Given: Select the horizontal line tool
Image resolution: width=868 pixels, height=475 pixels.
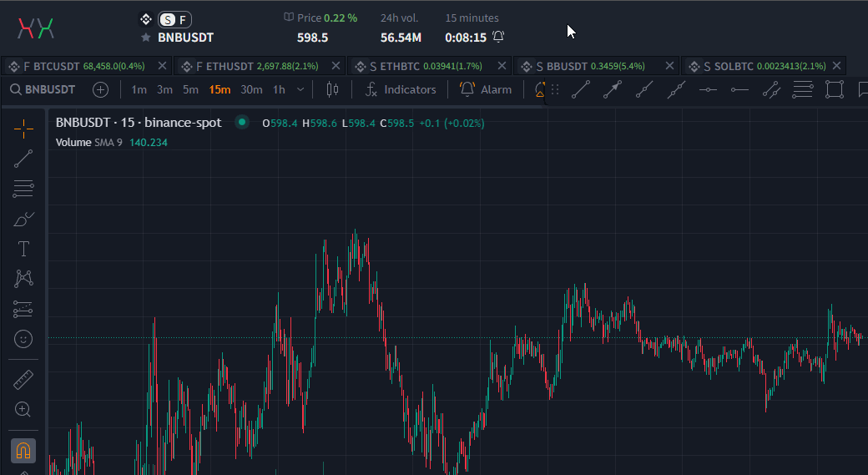Looking at the screenshot, I should pyautogui.click(x=708, y=89).
